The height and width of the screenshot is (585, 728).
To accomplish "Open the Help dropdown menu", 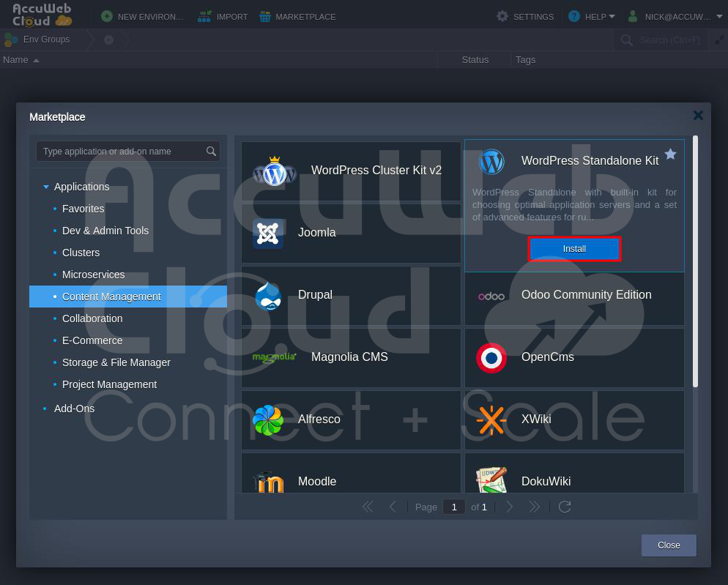I will point(592,16).
